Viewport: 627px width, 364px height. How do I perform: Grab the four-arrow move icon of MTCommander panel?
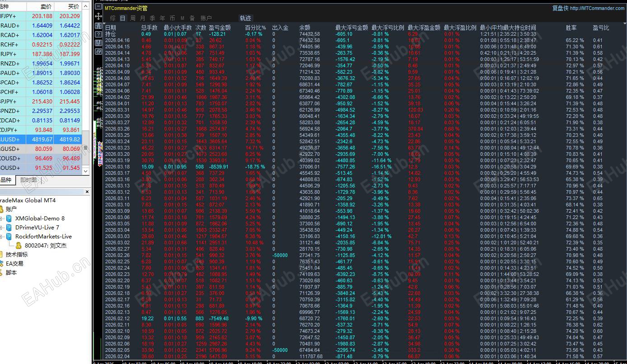pyautogui.click(x=98, y=16)
